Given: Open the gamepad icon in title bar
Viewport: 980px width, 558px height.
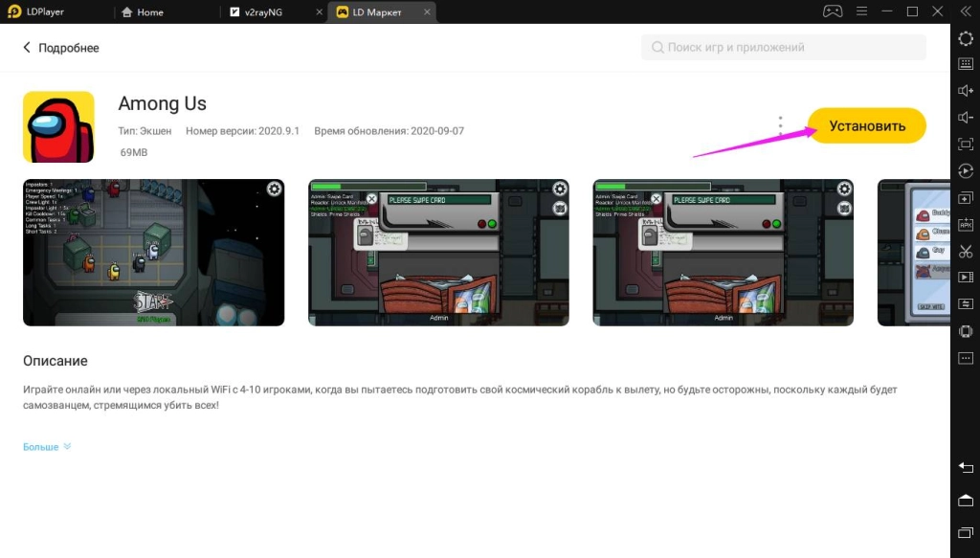Looking at the screenshot, I should pyautogui.click(x=833, y=11).
